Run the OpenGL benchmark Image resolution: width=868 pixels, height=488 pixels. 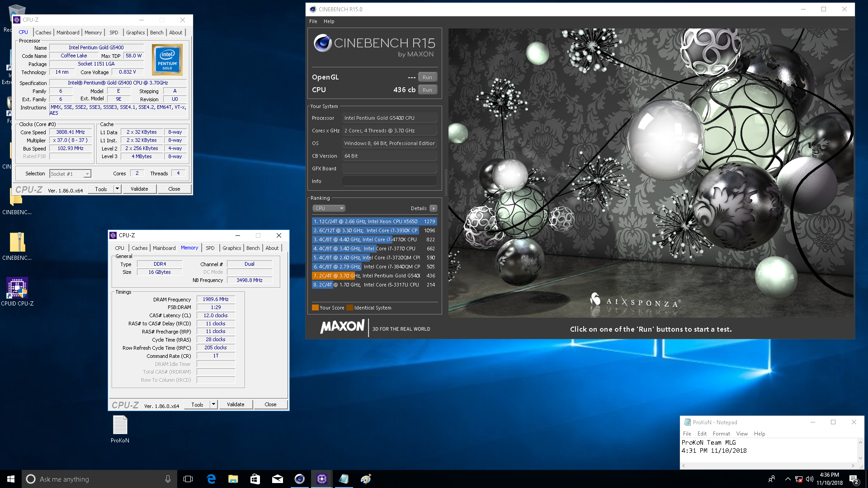coord(427,77)
